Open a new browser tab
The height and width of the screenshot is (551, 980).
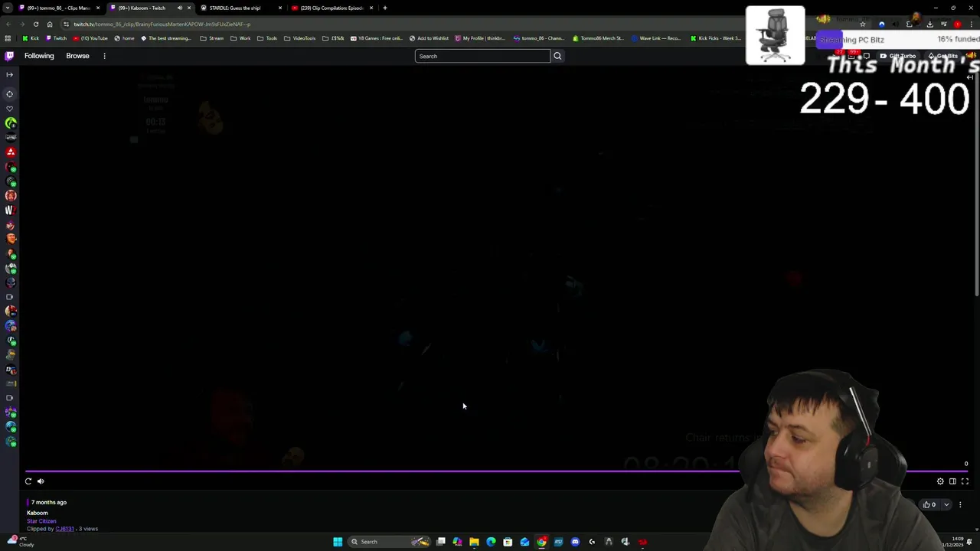tap(385, 8)
